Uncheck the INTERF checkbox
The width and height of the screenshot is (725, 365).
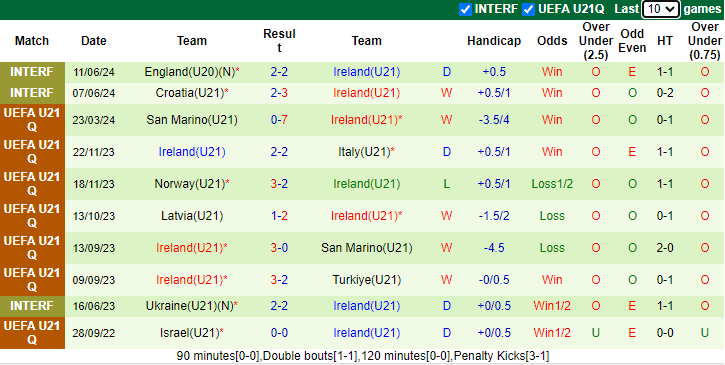point(465,9)
